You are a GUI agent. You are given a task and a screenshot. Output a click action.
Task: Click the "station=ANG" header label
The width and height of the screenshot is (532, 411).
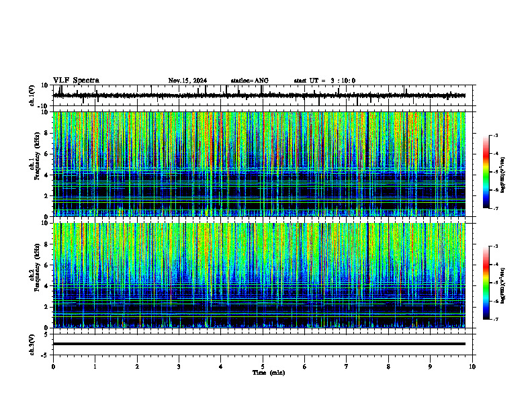pyautogui.click(x=250, y=81)
